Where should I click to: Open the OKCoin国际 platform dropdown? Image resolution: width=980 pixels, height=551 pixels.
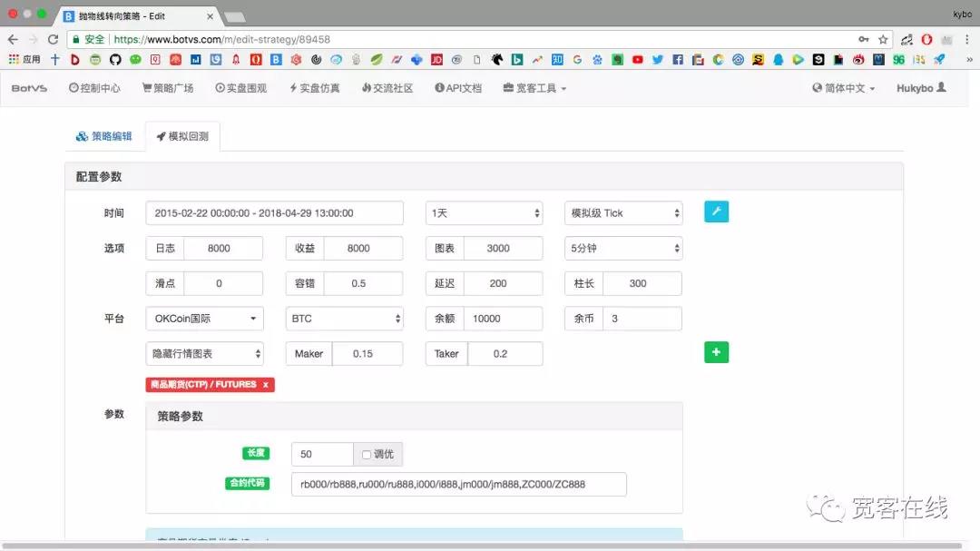pyautogui.click(x=204, y=319)
